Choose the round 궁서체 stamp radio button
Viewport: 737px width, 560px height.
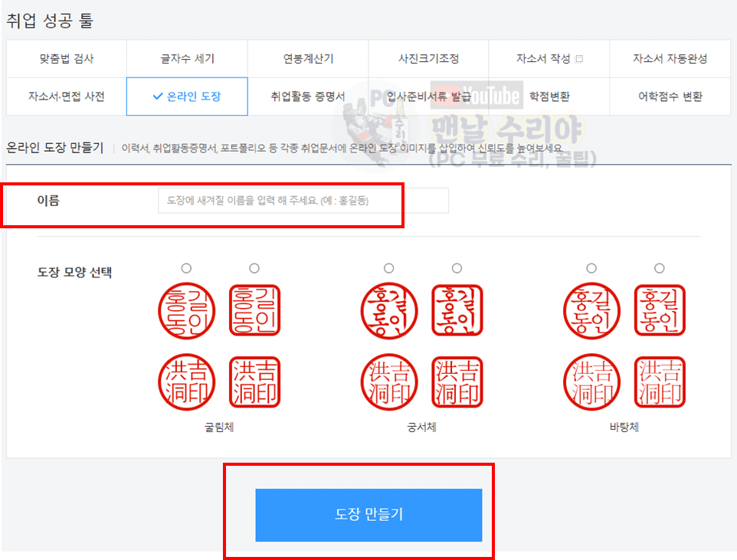point(389,268)
